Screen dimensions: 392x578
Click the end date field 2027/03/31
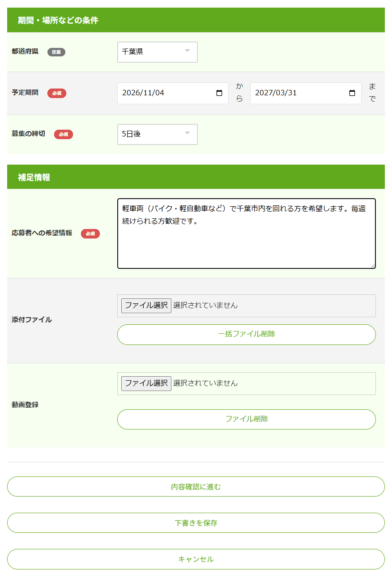click(306, 93)
